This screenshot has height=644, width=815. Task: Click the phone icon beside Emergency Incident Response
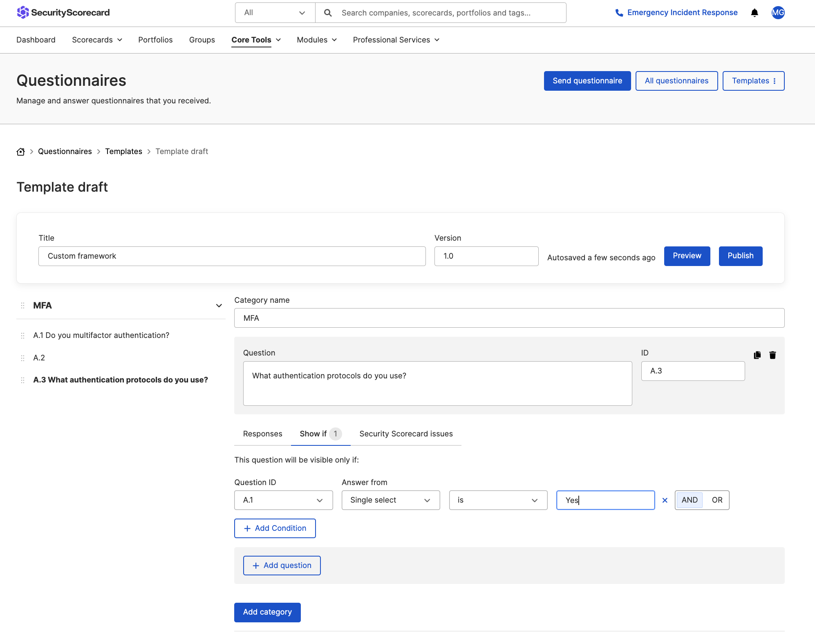click(x=619, y=13)
